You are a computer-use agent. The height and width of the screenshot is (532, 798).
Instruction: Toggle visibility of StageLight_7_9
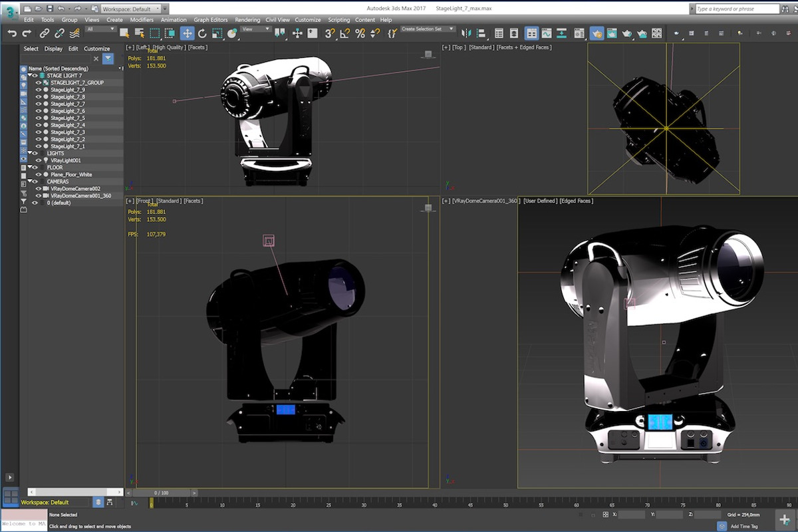point(39,90)
